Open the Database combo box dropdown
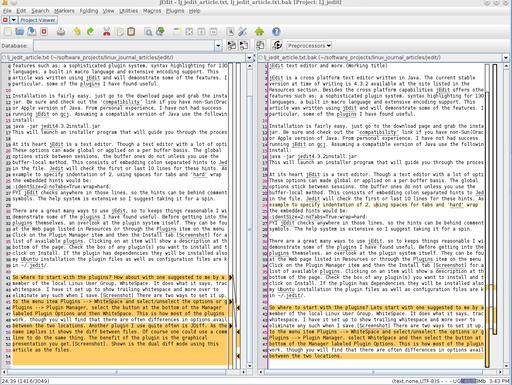Image resolution: width=512 pixels, height=385 pixels. point(218,45)
